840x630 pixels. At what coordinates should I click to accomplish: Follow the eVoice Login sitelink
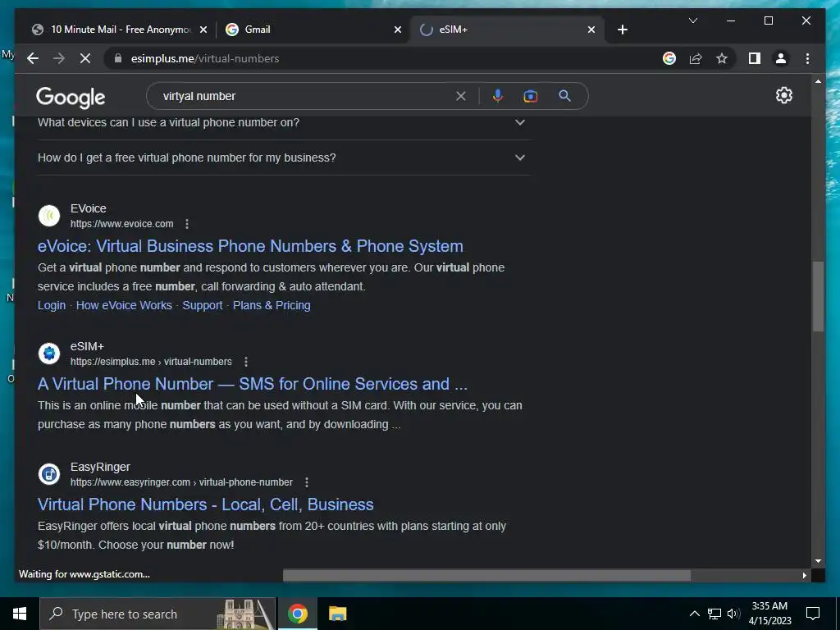(x=52, y=305)
